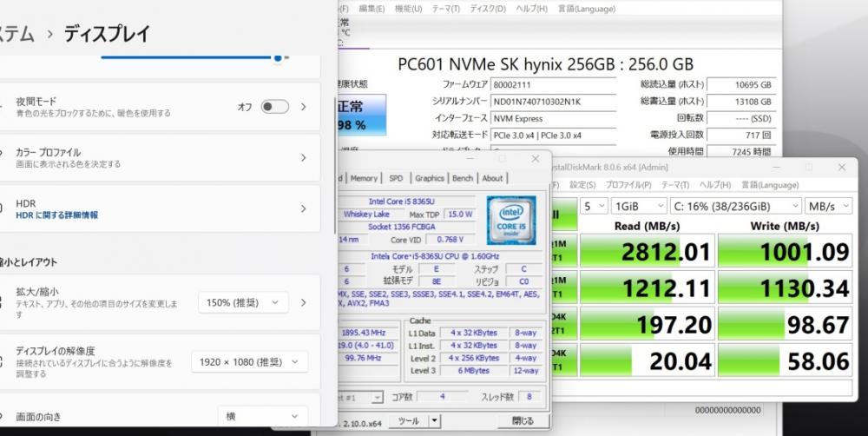Open the 1920 × 1080 resolution dropdown
868x436 pixels.
pos(250,362)
